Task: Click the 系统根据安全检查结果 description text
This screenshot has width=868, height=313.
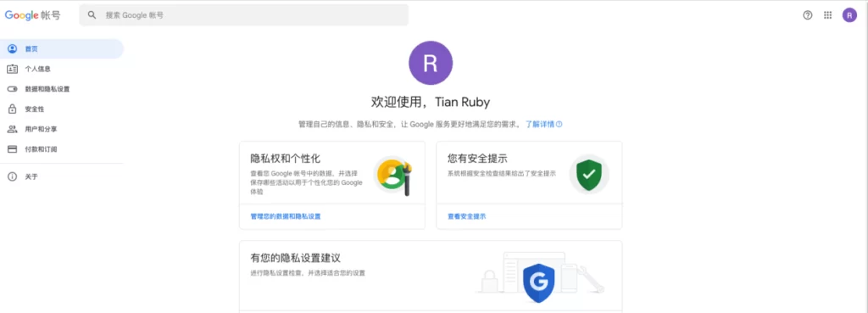Action: click(x=502, y=173)
